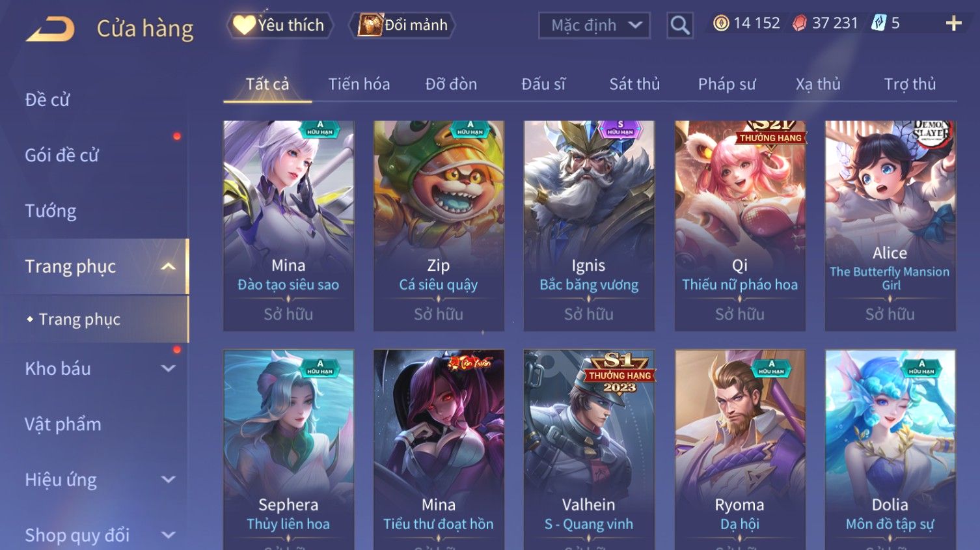
Task: Select Qi Thiếu nữ pháo hoa card
Action: tap(740, 225)
